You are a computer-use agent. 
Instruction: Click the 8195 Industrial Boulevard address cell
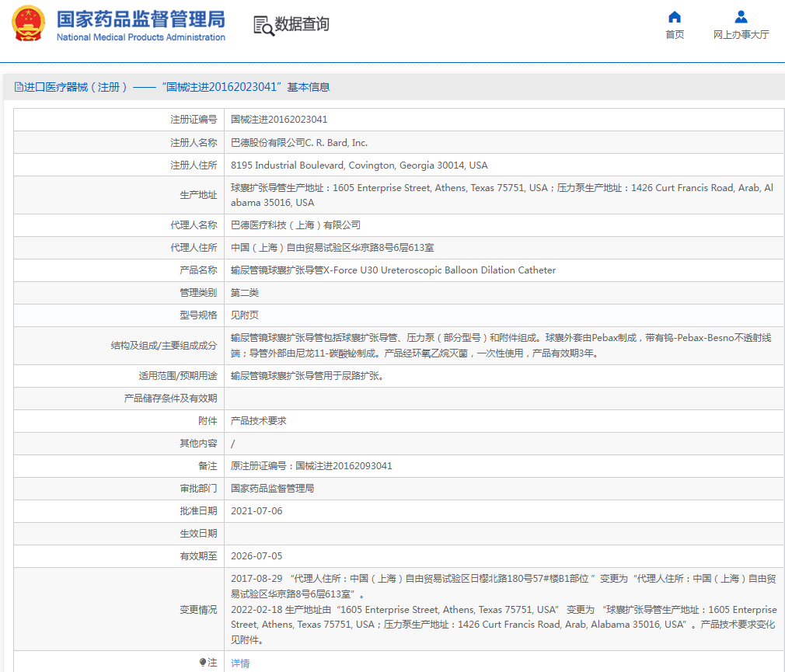359,165
